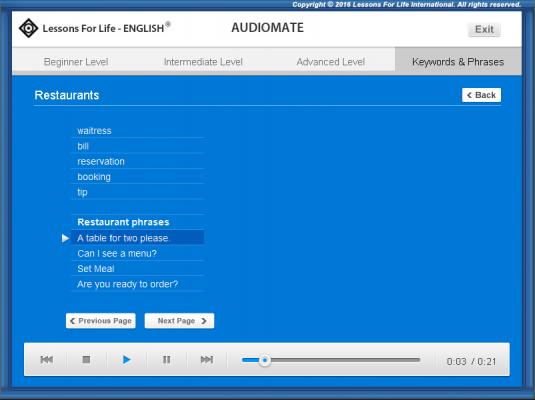
Task: Pause the audio with the pause icon
Action: point(167,359)
